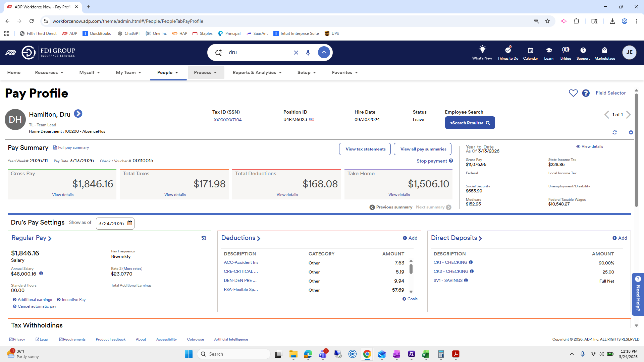Click the Deductions list scrollbar
Viewport: 644px width, 362px height.
(411, 269)
